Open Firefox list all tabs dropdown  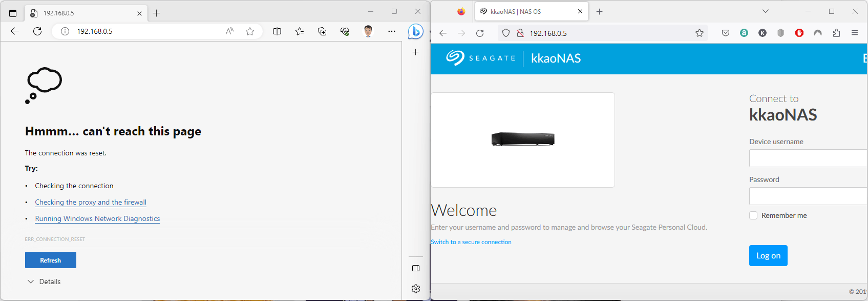(766, 11)
